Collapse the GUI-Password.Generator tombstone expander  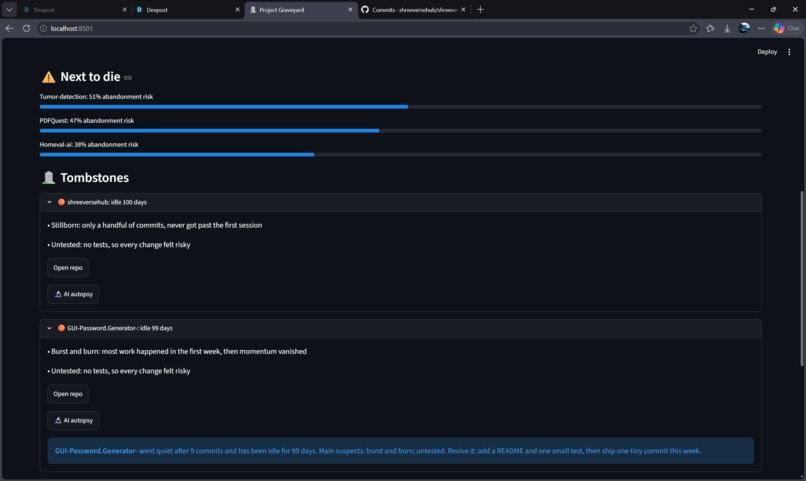(x=400, y=328)
